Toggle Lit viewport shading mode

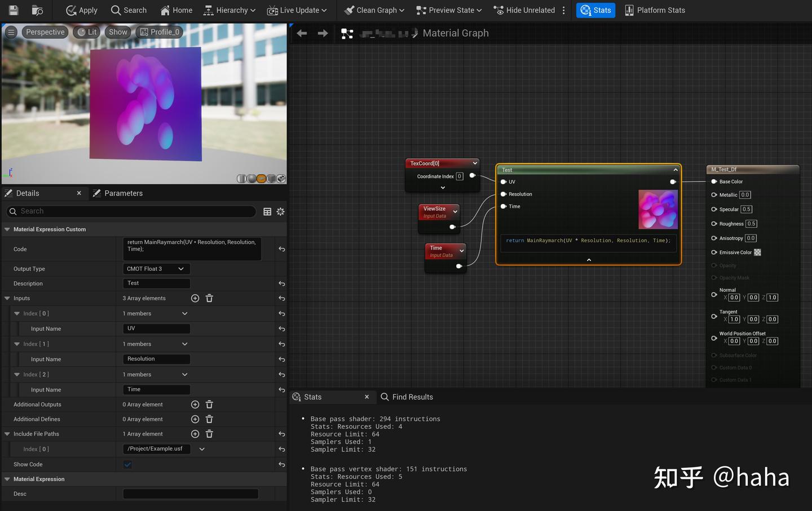click(x=86, y=32)
